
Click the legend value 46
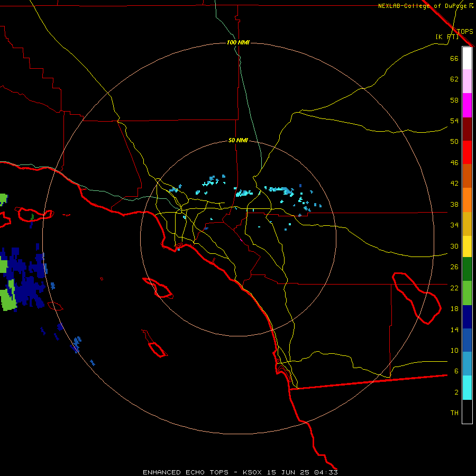pos(454,163)
